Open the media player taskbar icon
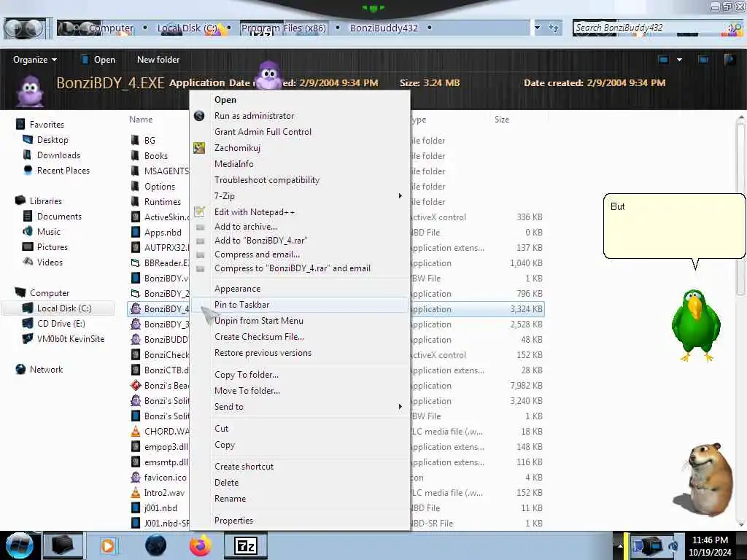 [x=108, y=545]
